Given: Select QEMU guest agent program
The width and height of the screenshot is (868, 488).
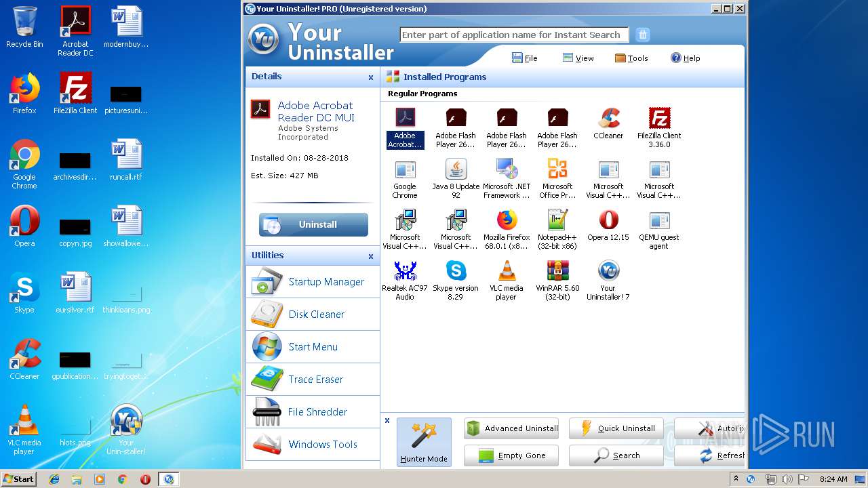Looking at the screenshot, I should coord(659,229).
